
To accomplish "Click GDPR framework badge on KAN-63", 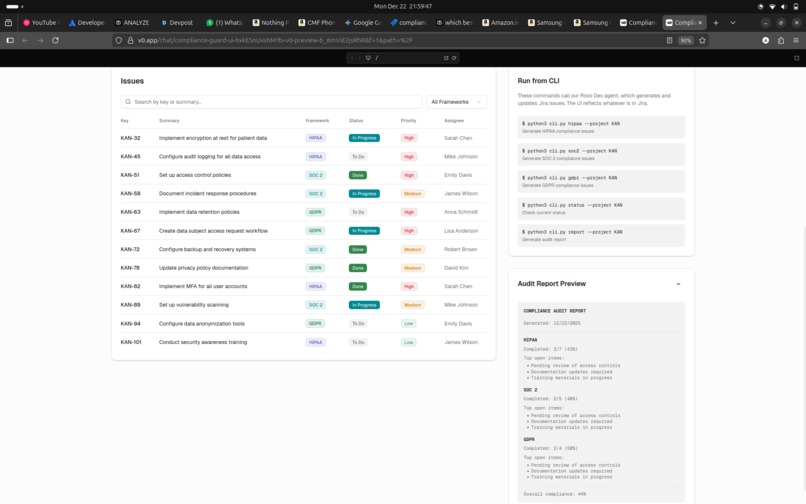I will tap(315, 212).
